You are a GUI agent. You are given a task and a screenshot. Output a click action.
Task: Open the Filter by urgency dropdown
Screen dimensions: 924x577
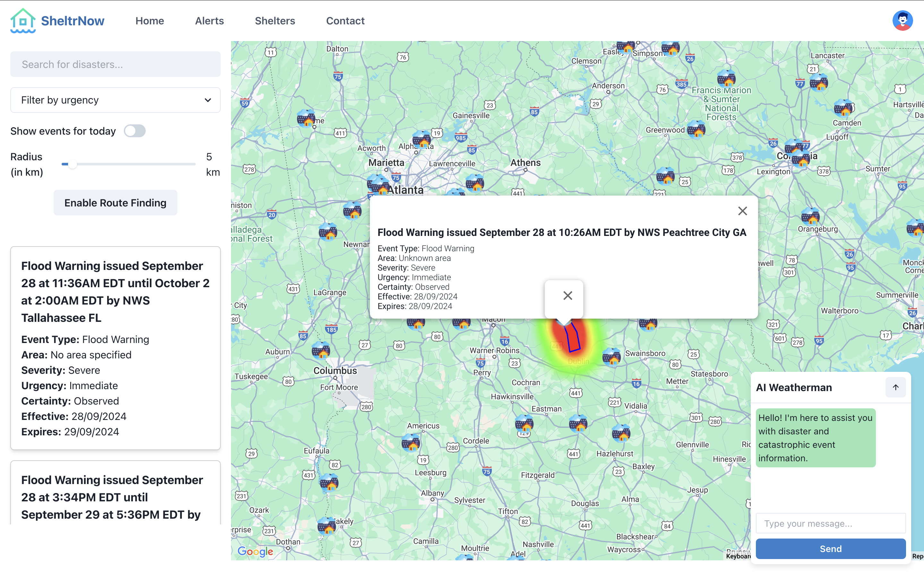115,100
